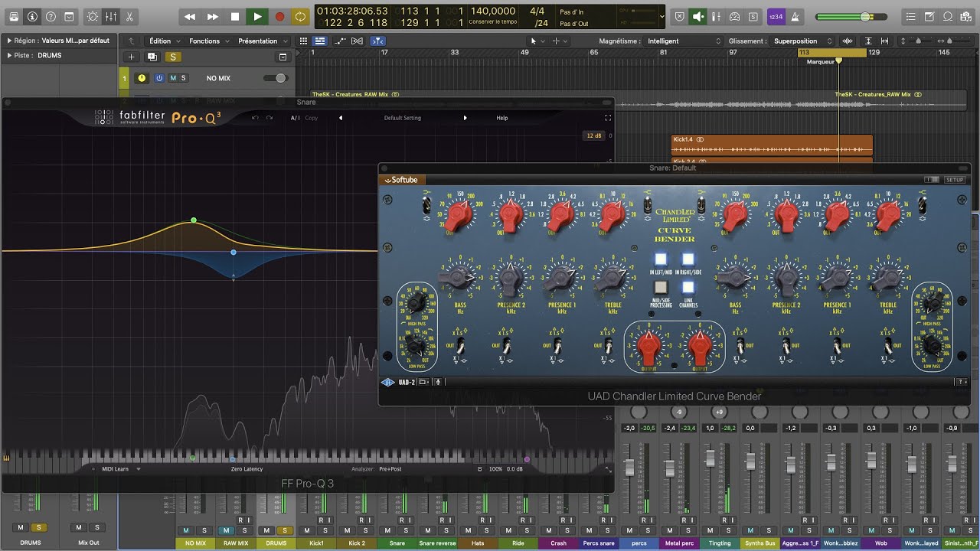Toggle Waveform zoom button
This screenshot has width=980, height=551.
848,41
